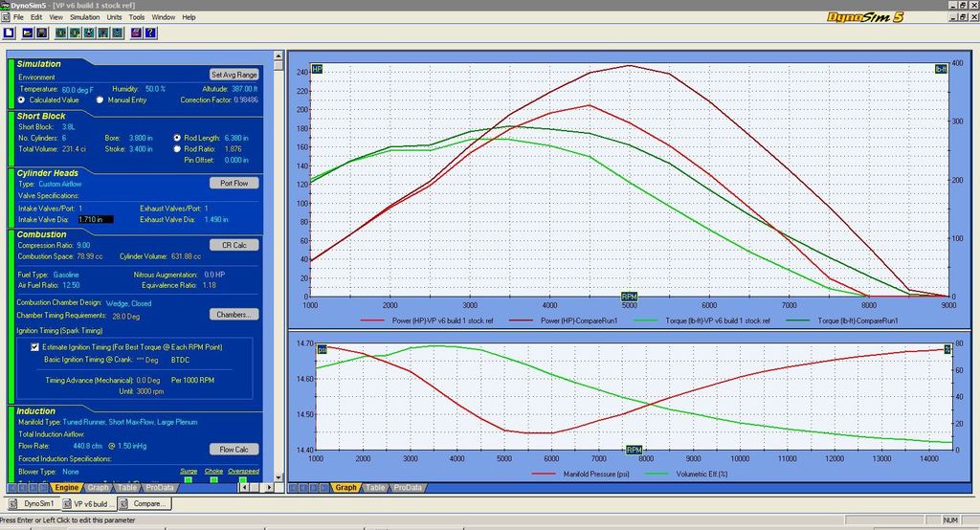Image resolution: width=980 pixels, height=530 pixels.
Task: Select the Rod Ratio radio button
Action: pos(177,148)
